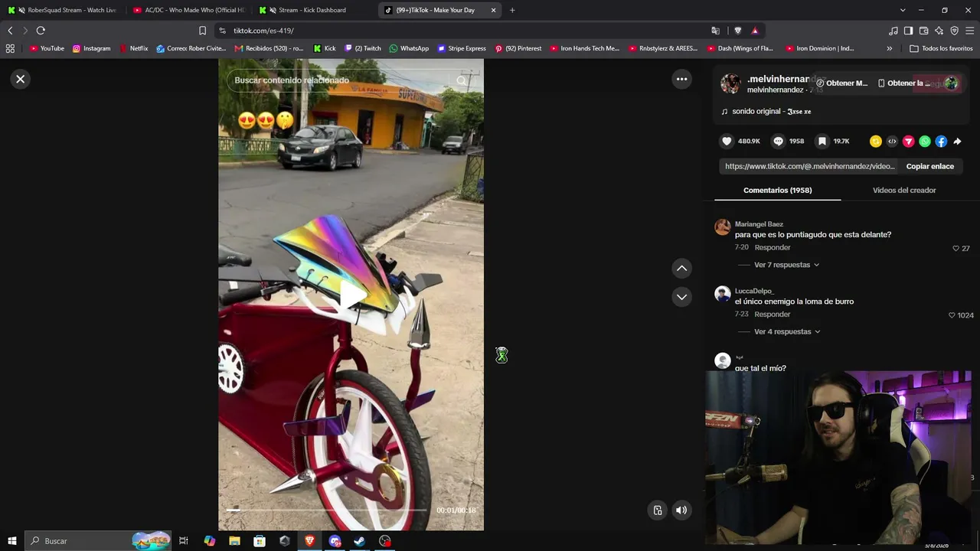Go to the previous video with up arrow

[x=681, y=268]
